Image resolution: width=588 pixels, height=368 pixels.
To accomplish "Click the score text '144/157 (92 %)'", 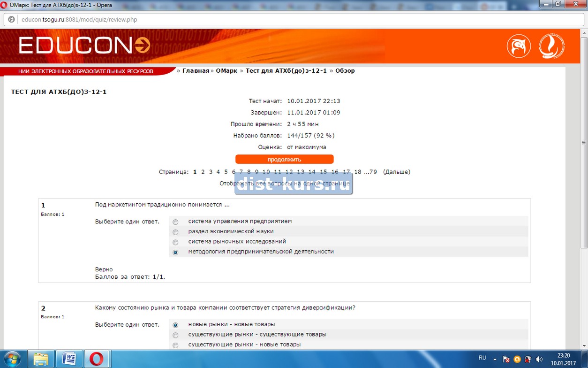I will click(x=311, y=136).
